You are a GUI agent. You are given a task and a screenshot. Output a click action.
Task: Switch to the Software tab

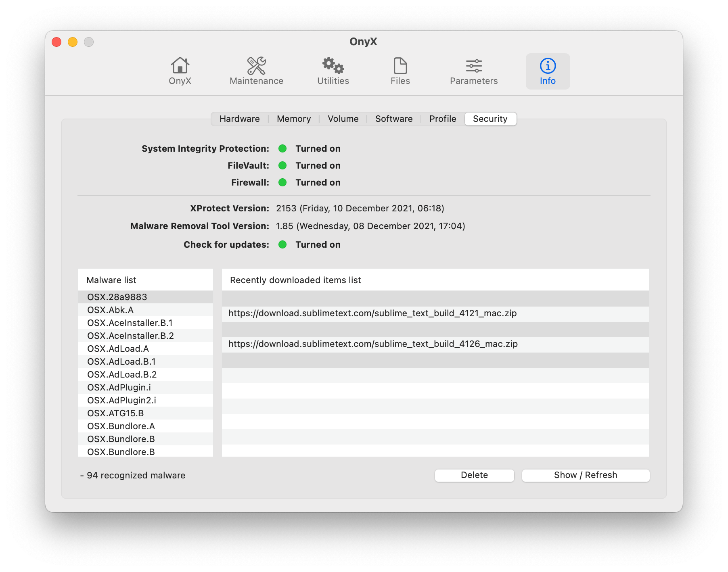[393, 119]
